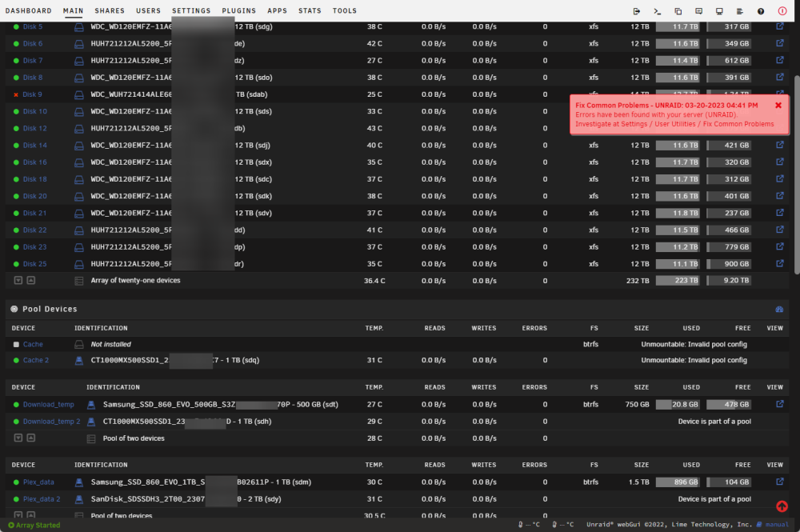Click array total used bar 223 TB
This screenshot has height=532, width=800.
(x=677, y=281)
